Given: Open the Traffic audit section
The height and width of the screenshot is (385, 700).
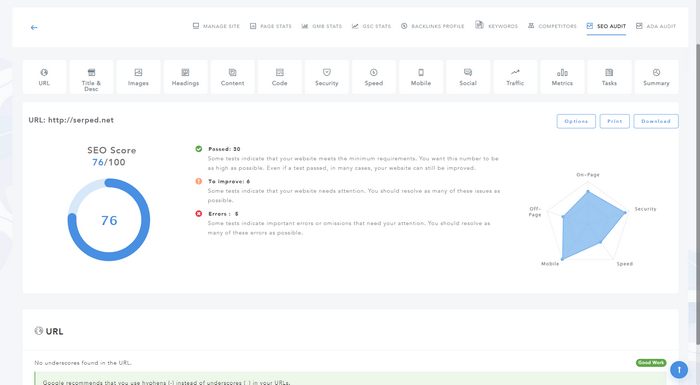Looking at the screenshot, I should click(x=515, y=77).
